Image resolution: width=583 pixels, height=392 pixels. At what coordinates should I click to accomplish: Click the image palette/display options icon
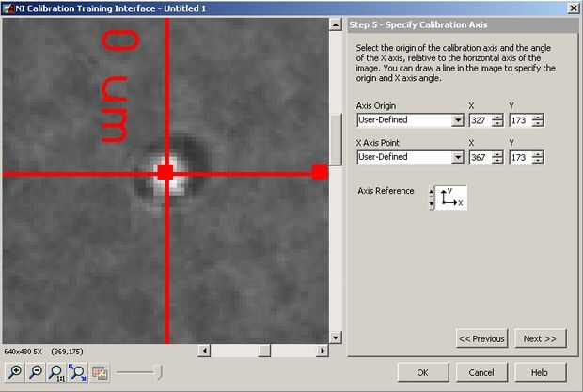point(100,372)
